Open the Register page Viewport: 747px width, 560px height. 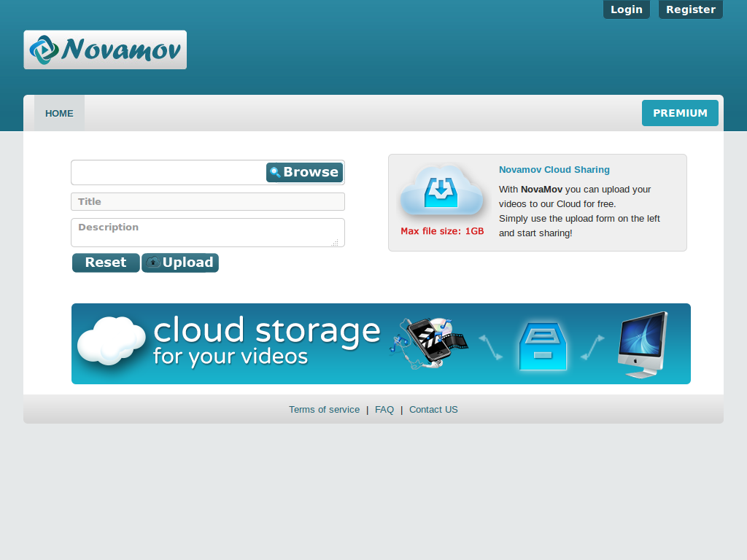[x=691, y=9]
